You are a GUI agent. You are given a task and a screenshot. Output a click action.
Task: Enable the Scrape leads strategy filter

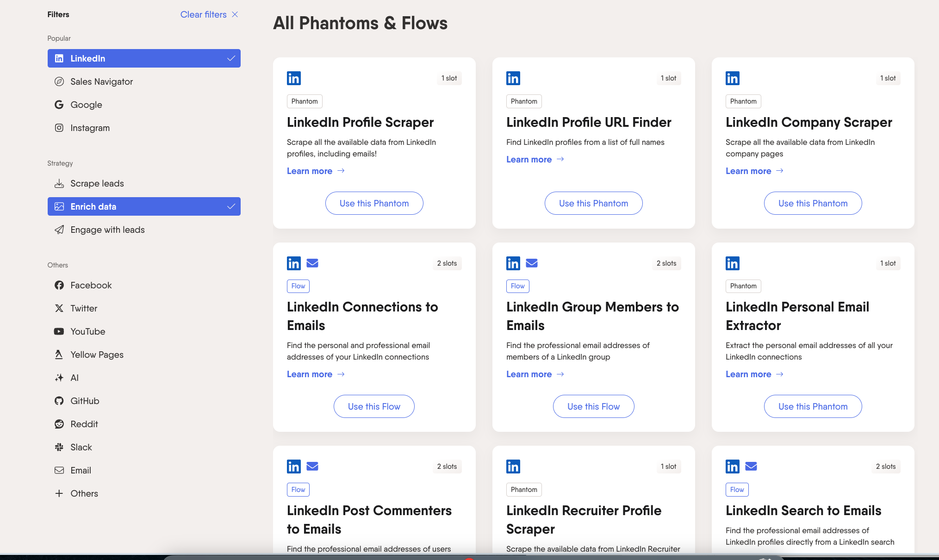click(97, 183)
